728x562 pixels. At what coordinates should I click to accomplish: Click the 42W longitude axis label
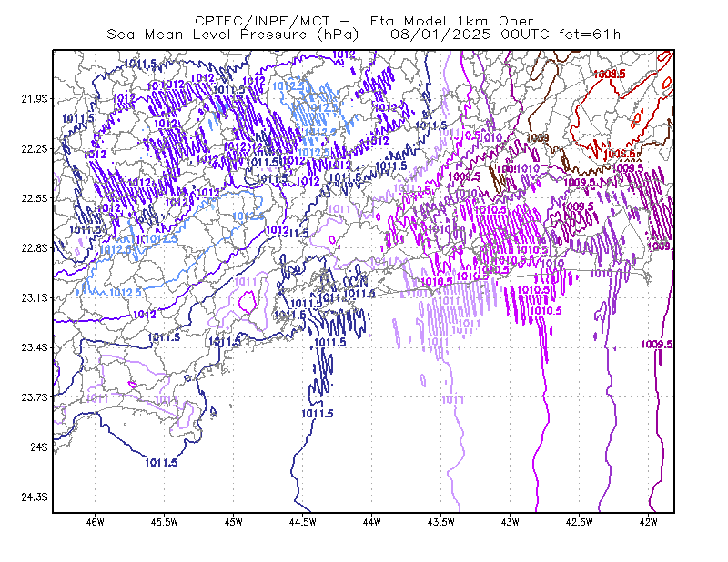[648, 522]
